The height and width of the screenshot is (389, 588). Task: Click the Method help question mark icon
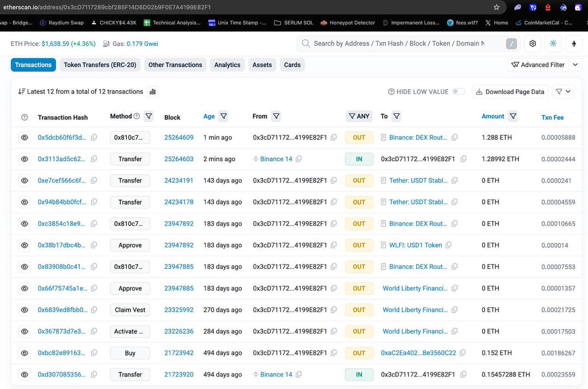pyautogui.click(x=137, y=116)
